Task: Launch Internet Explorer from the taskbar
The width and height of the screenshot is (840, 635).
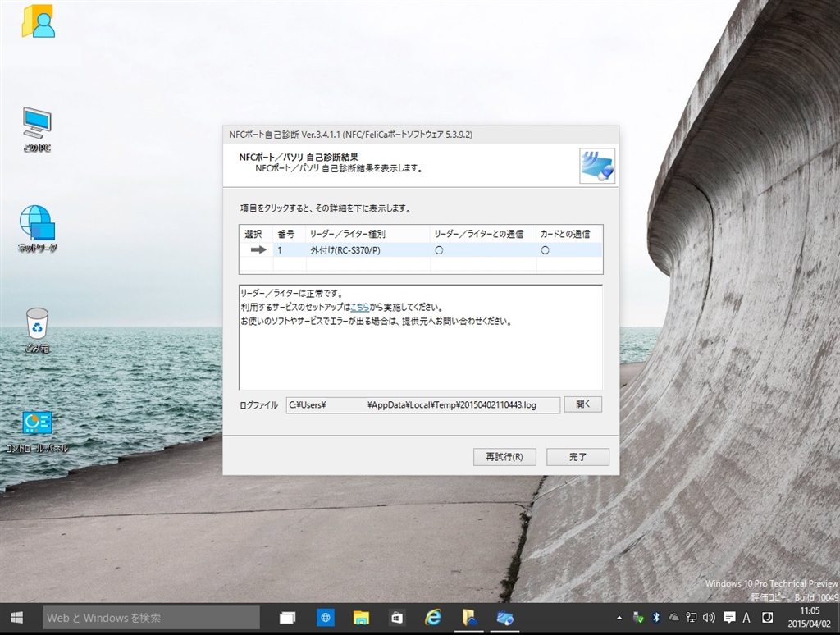Action: [x=433, y=618]
